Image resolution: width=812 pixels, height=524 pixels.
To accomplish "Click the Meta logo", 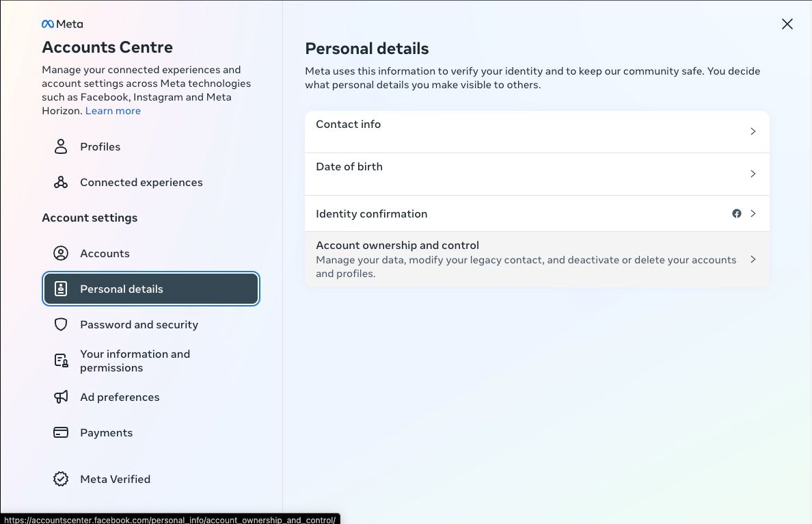I will click(62, 24).
